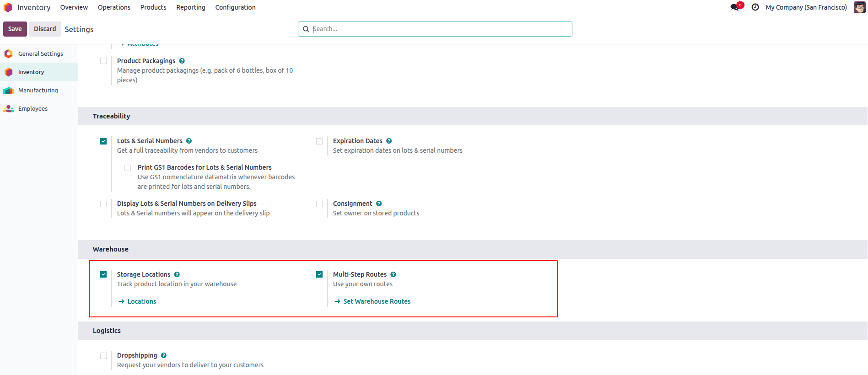The image size is (868, 375).
Task: Open help for Product Packagings
Action: [x=182, y=61]
